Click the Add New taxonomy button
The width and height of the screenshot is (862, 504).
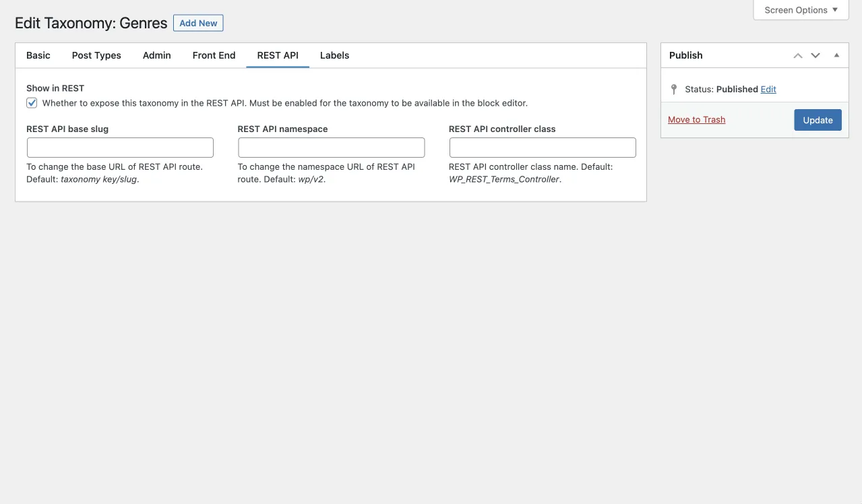tap(198, 23)
